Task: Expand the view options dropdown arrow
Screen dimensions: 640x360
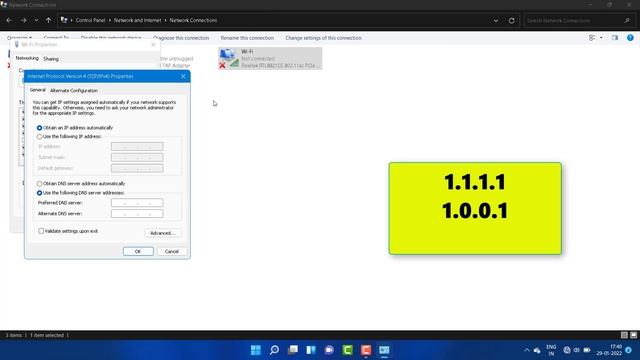Action: click(x=601, y=38)
